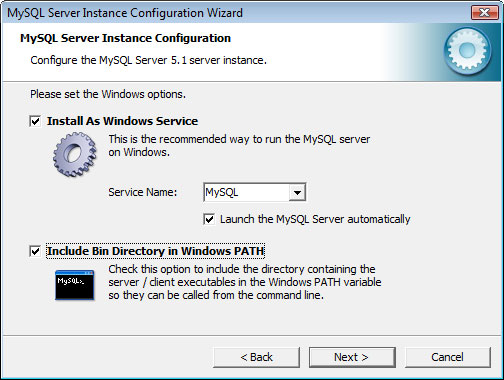The image size is (504, 380).
Task: Disable Include Bin Directory in Windows PATH
Action: pyautogui.click(x=35, y=251)
